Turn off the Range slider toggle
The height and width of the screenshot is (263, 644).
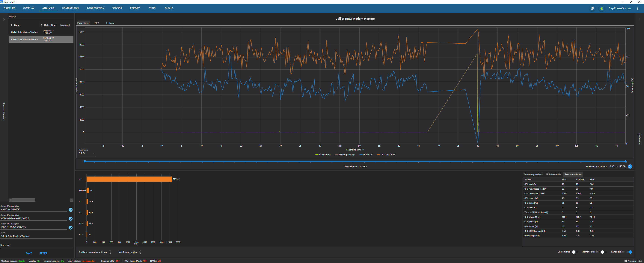[629, 252]
